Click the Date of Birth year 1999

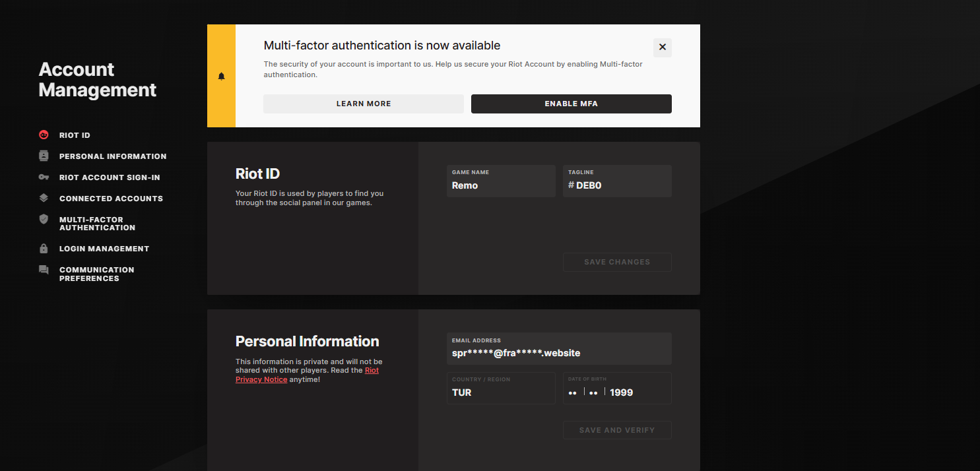(x=621, y=392)
